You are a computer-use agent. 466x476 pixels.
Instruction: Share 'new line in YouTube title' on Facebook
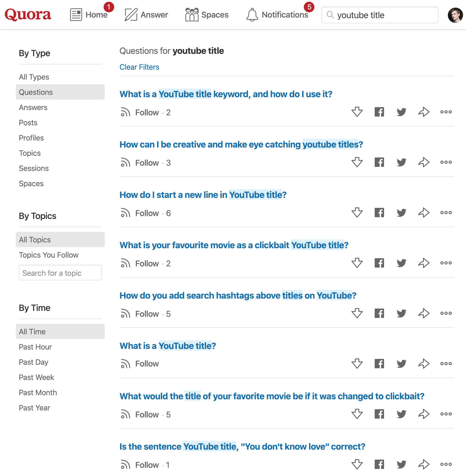pos(379,213)
